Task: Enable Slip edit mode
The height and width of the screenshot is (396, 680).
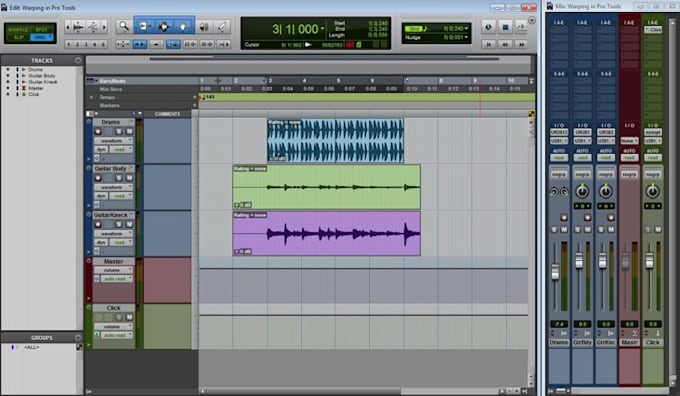Action: click(18, 37)
